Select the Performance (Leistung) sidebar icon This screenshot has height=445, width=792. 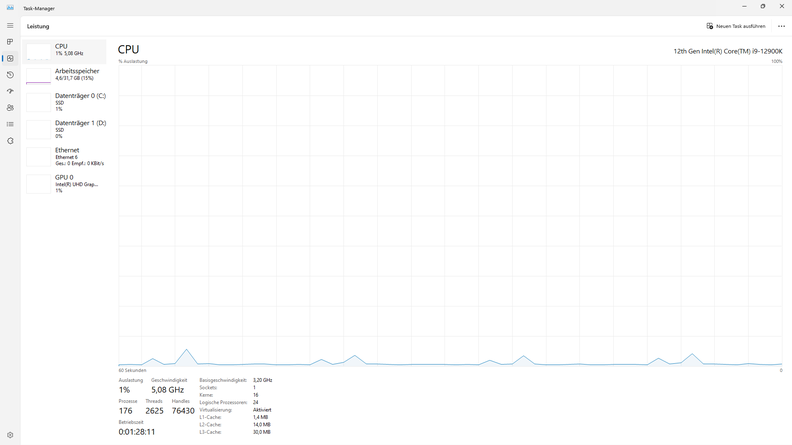pos(10,58)
